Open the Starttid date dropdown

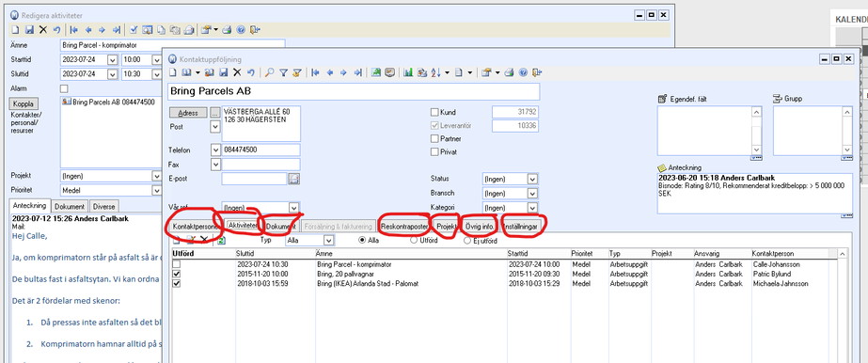(x=112, y=60)
